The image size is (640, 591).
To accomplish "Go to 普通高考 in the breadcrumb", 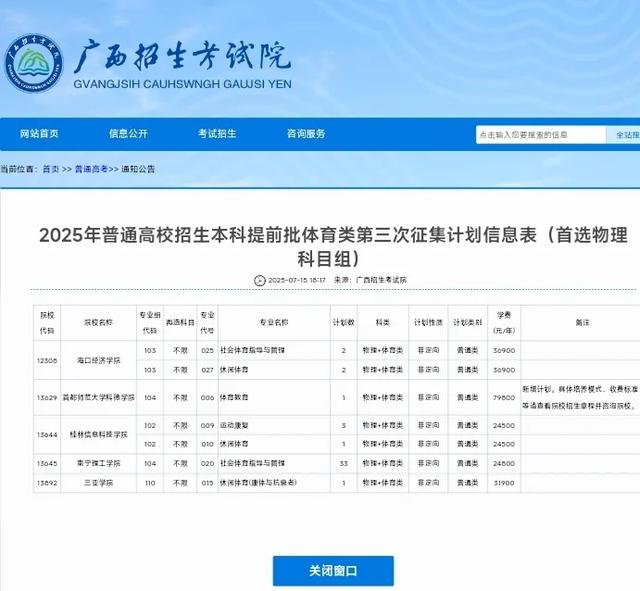I will pyautogui.click(x=91, y=169).
